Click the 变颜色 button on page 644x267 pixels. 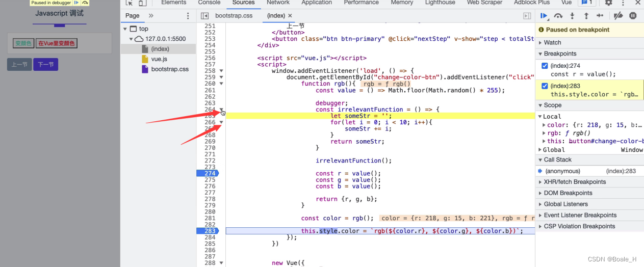tap(23, 43)
